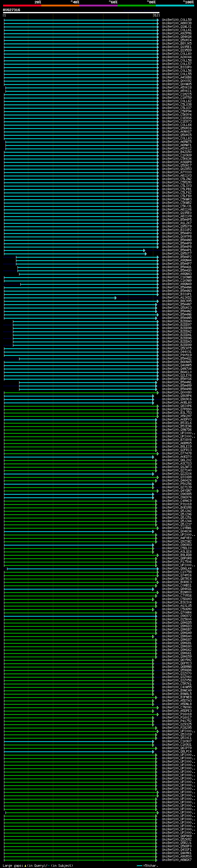Viewport: 197px width, 868px height.
Task: Select the UniRef100_B2DDA0 label
Action: click(x=177, y=321)
